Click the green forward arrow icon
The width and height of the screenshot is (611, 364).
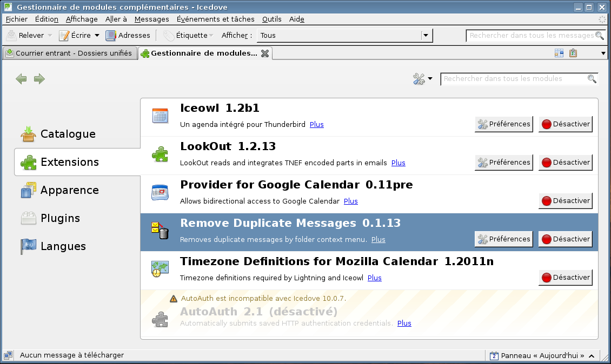(x=39, y=79)
